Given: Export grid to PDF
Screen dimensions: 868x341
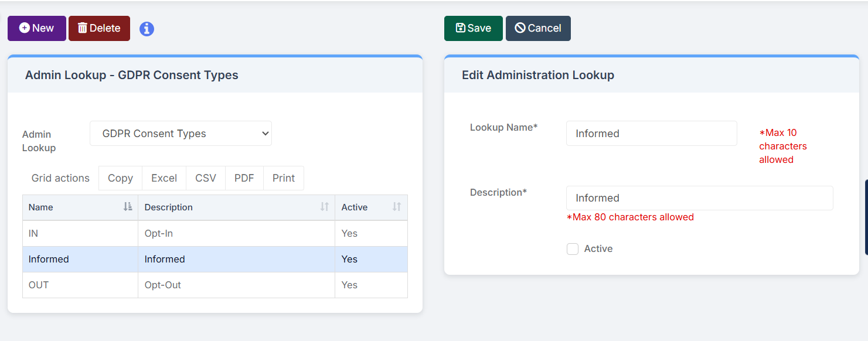Looking at the screenshot, I should point(244,178).
